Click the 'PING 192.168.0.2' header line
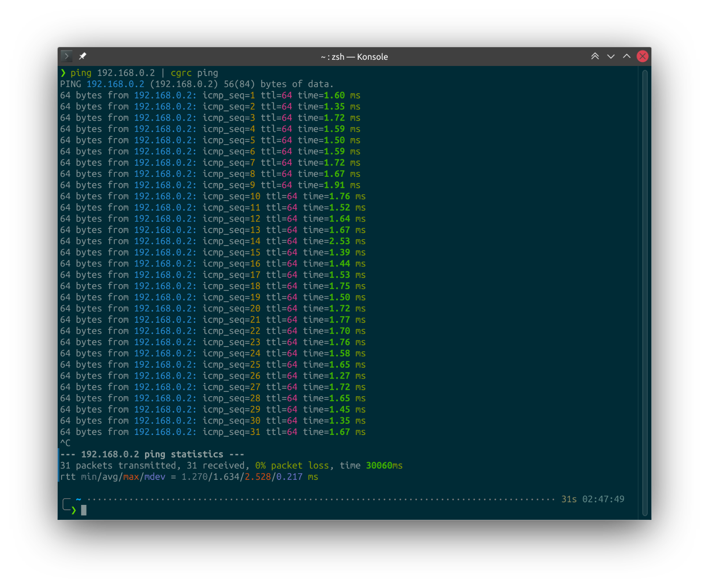This screenshot has height=588, width=709. pos(197,84)
